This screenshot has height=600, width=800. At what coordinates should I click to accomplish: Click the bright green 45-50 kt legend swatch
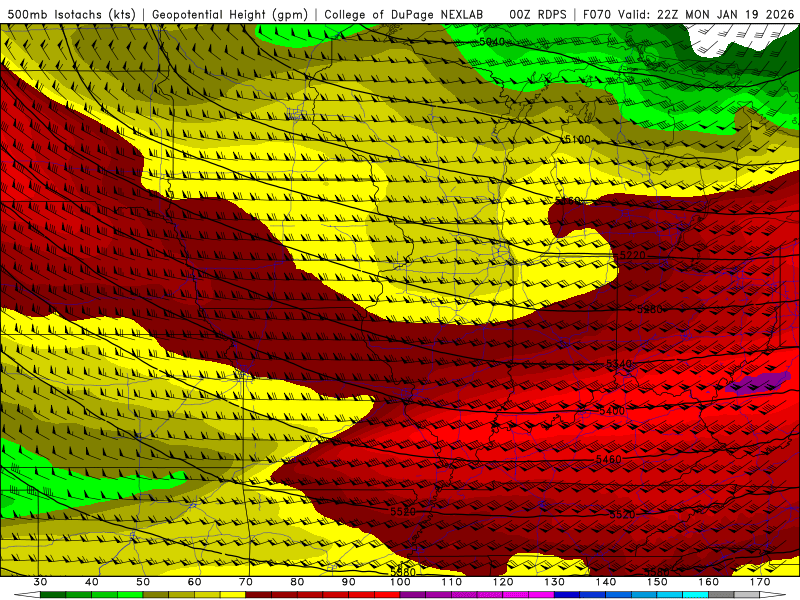pyautogui.click(x=130, y=595)
